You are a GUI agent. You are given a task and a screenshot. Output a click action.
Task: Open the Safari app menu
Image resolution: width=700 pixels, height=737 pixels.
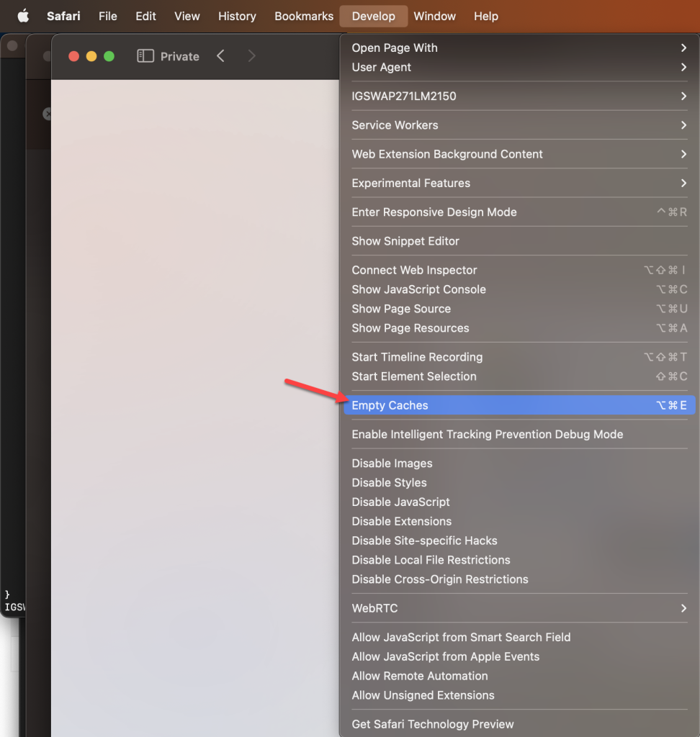coord(63,16)
